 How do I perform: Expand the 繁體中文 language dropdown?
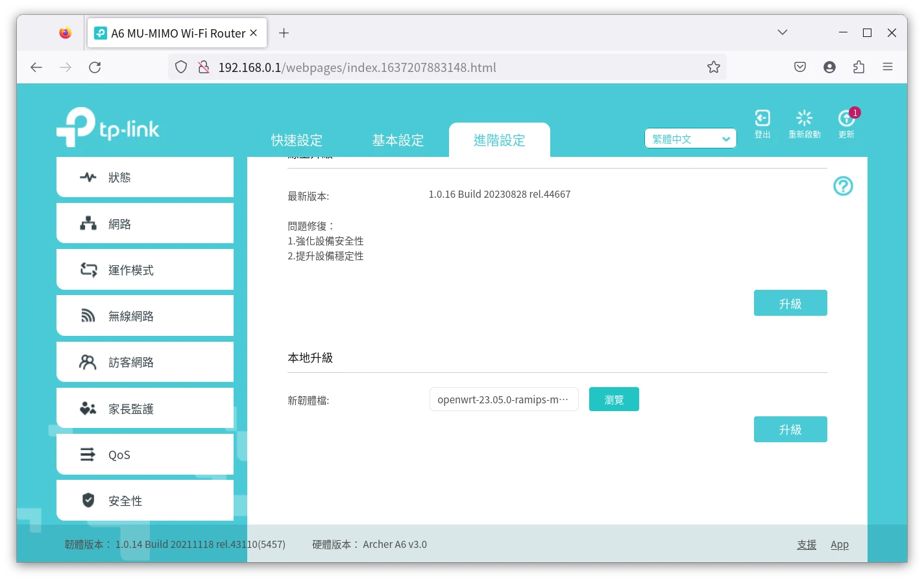(690, 139)
